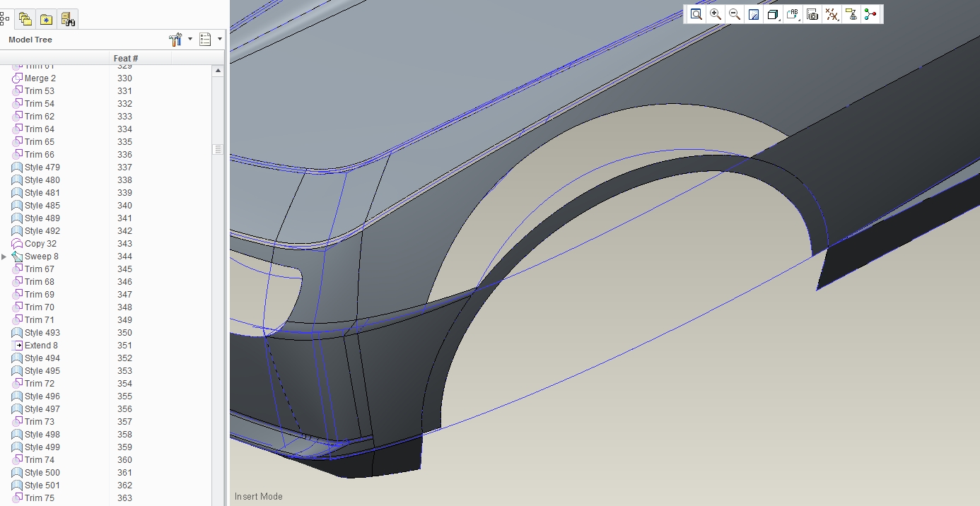Select the Style 496 feature
Viewport: 980px width, 506px height.
[x=42, y=396]
